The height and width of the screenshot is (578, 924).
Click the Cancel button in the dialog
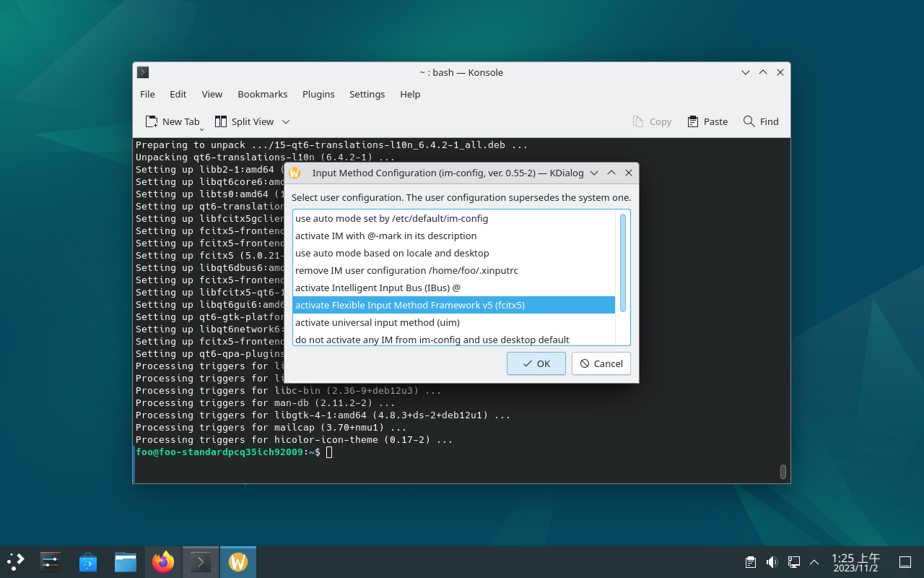(x=601, y=363)
